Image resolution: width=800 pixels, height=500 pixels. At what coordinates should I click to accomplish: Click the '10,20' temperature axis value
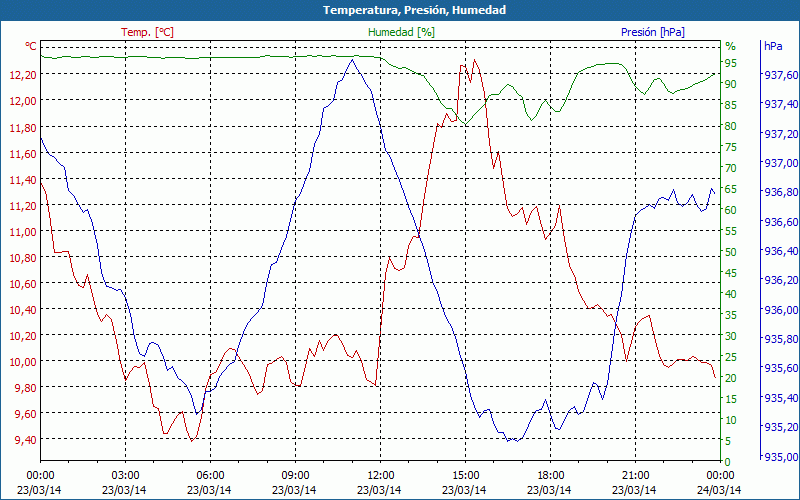[x=23, y=336]
